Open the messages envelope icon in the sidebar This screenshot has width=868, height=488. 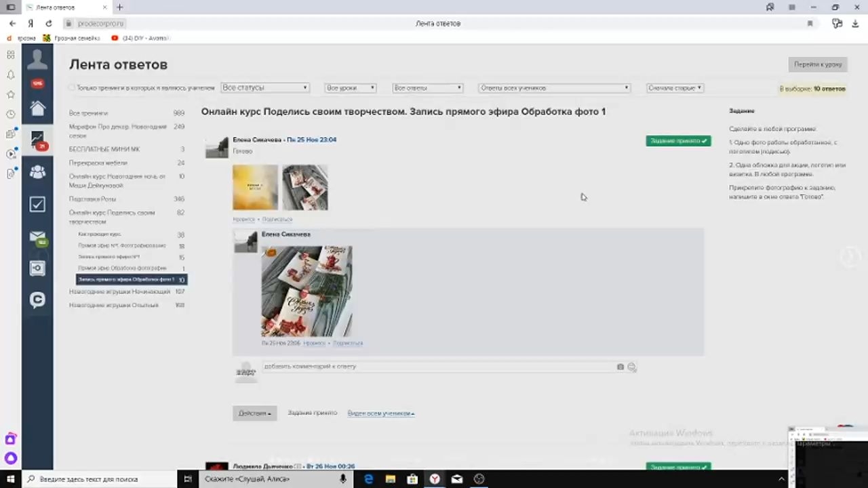[x=37, y=237]
